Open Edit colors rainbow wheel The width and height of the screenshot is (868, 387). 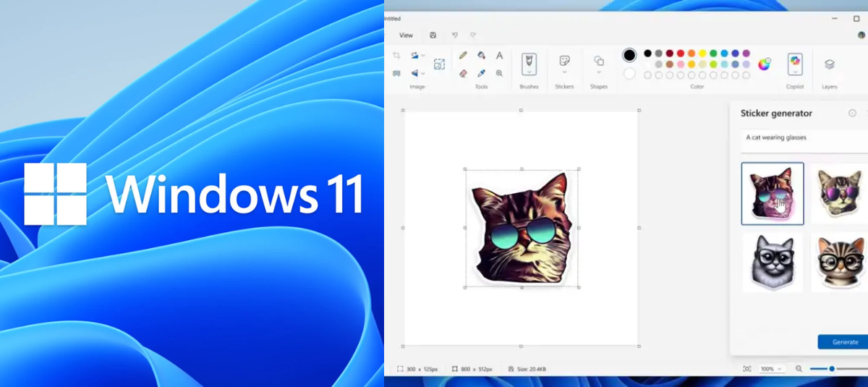click(x=765, y=64)
